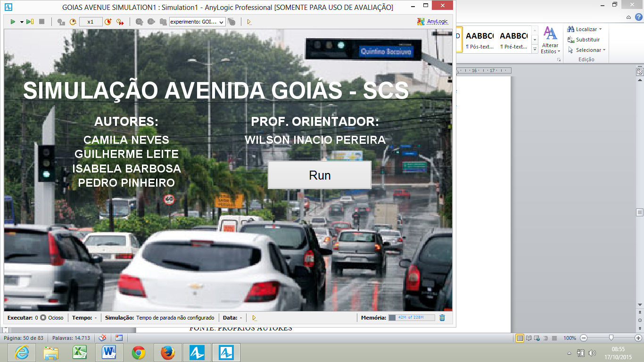Image resolution: width=644 pixels, height=362 pixels.
Task: Click the Word zoom-in plus button
Action: click(x=638, y=338)
